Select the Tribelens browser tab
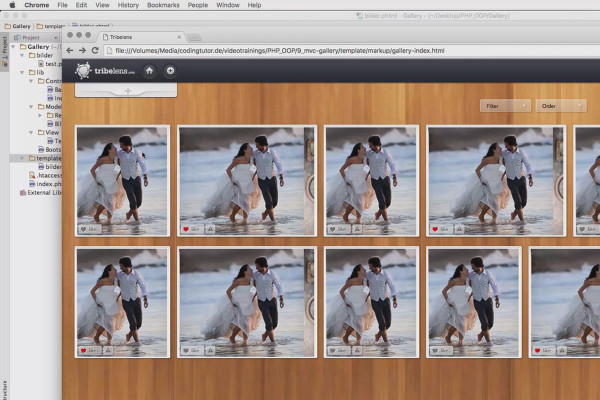 pos(142,37)
